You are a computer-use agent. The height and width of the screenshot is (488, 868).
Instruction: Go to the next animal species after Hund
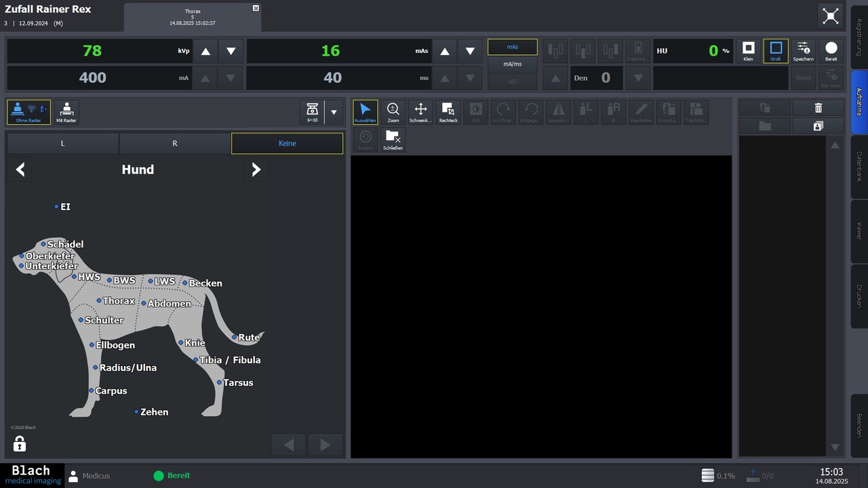pos(256,169)
